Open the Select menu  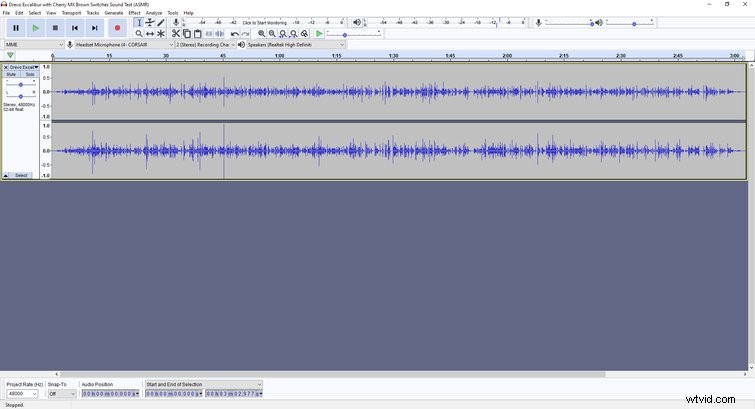(35, 13)
